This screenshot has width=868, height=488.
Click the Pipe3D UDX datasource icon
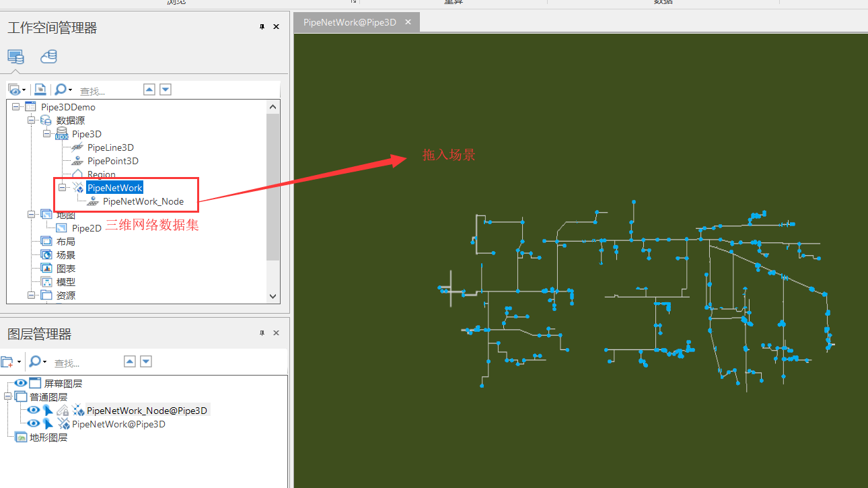pyautogui.click(x=61, y=134)
